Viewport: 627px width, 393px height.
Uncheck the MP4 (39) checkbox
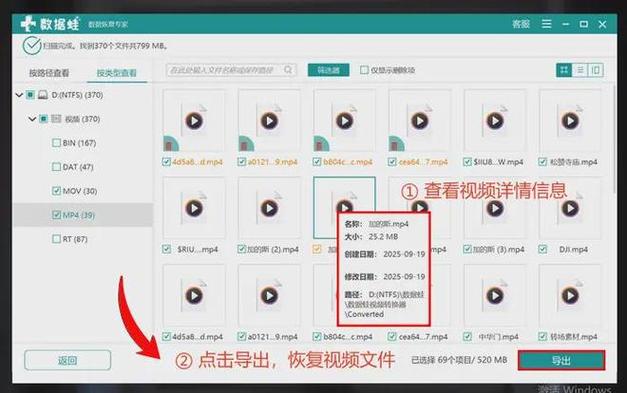(x=56, y=215)
